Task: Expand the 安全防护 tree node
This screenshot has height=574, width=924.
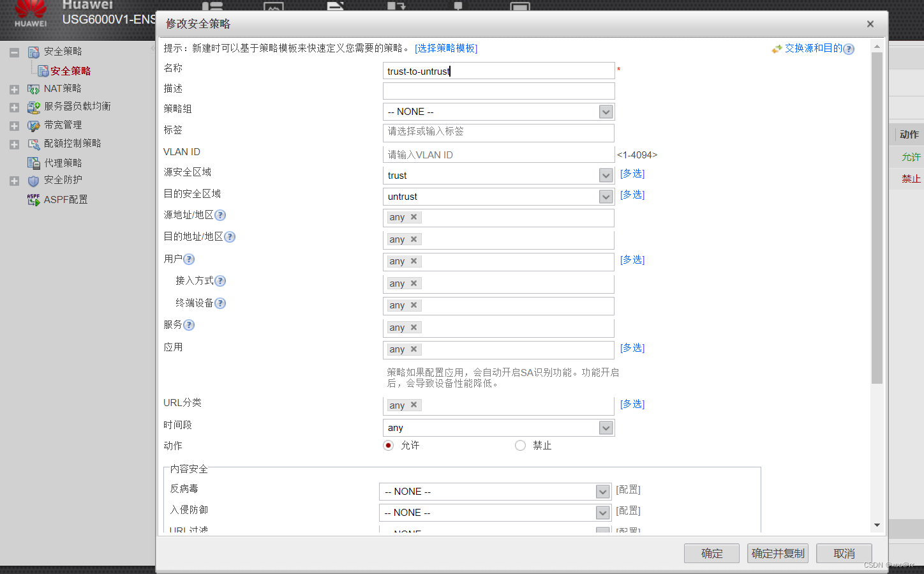Action: 14,181
